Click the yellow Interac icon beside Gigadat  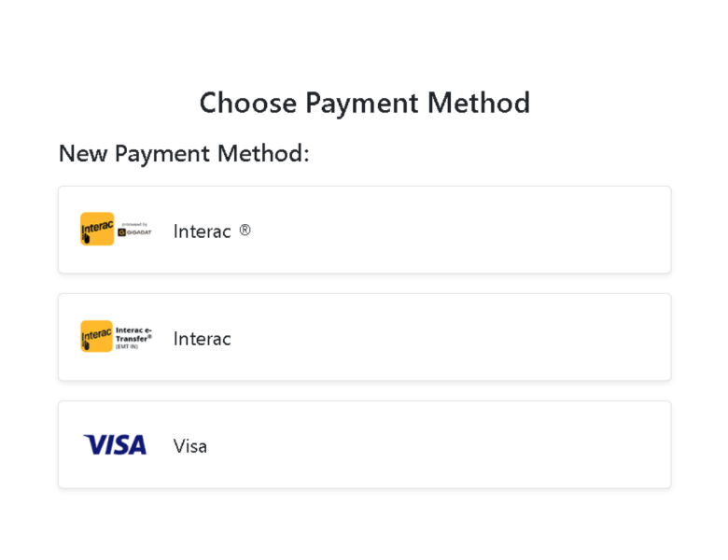tap(97, 229)
